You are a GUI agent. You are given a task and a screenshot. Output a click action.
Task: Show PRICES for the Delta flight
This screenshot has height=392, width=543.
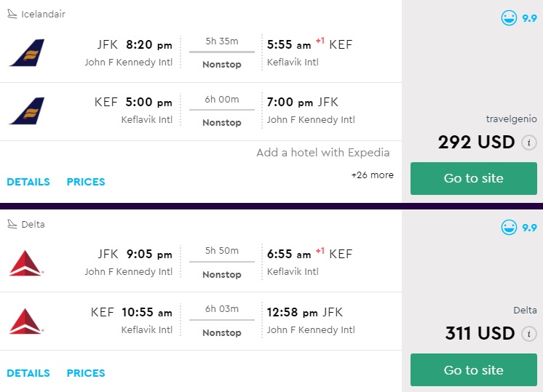[86, 373]
